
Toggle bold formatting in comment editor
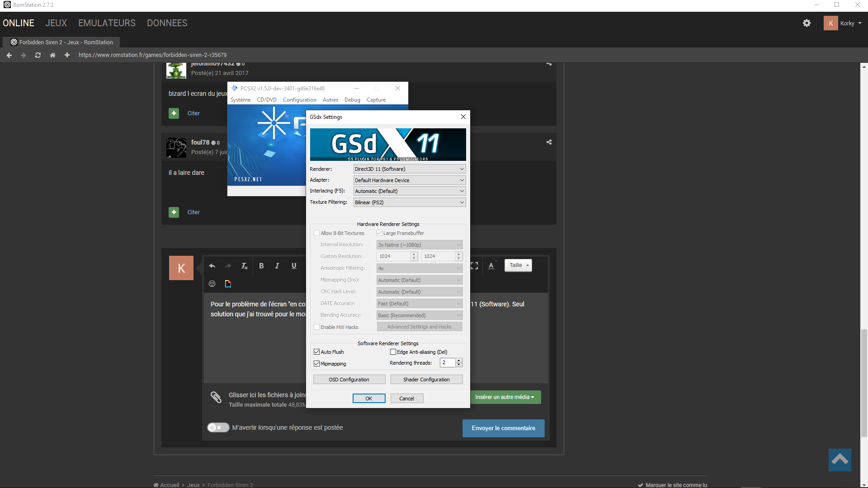pos(261,266)
